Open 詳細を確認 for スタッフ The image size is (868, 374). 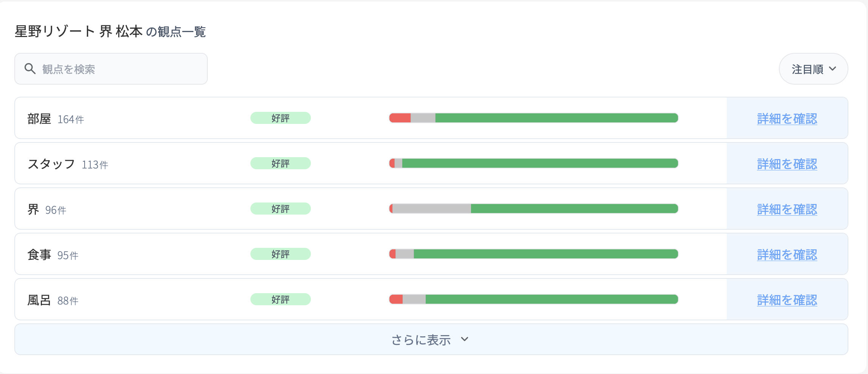click(x=786, y=164)
